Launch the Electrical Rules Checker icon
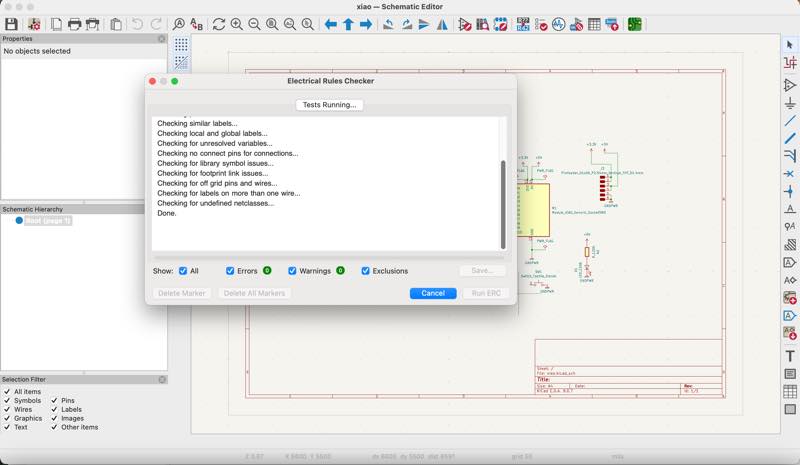This screenshot has height=465, width=800. click(x=541, y=24)
